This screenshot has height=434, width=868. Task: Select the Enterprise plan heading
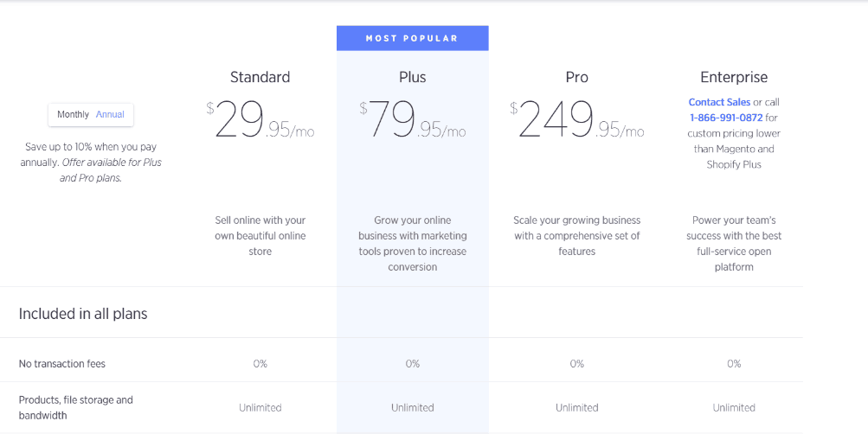pyautogui.click(x=734, y=77)
